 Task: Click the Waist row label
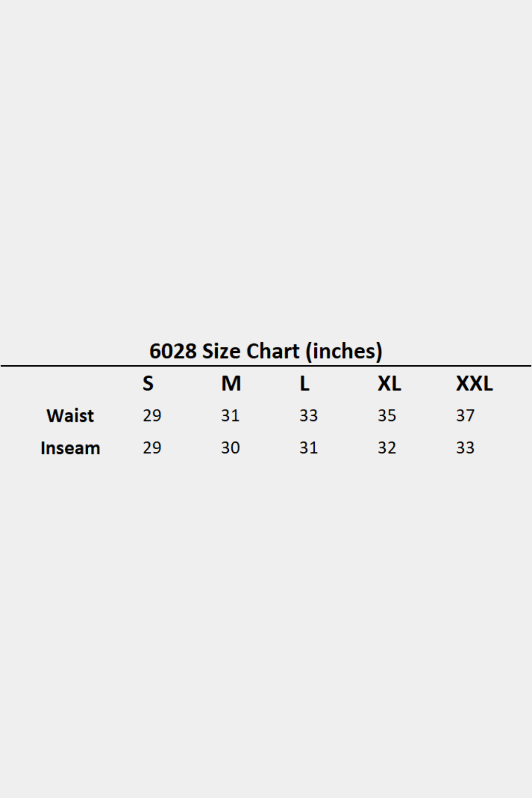(70, 416)
